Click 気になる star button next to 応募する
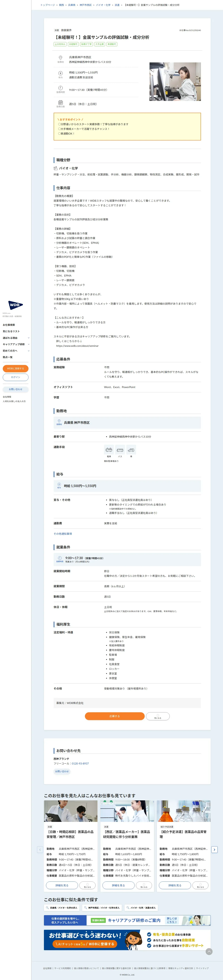 pyautogui.click(x=158, y=716)
